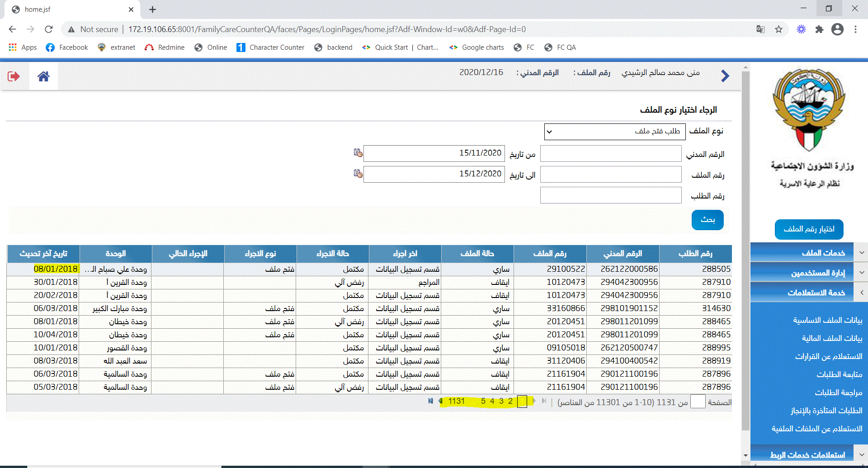Click the رقم الطلب input field
Viewport: 868px width, 468px height.
click(x=611, y=195)
